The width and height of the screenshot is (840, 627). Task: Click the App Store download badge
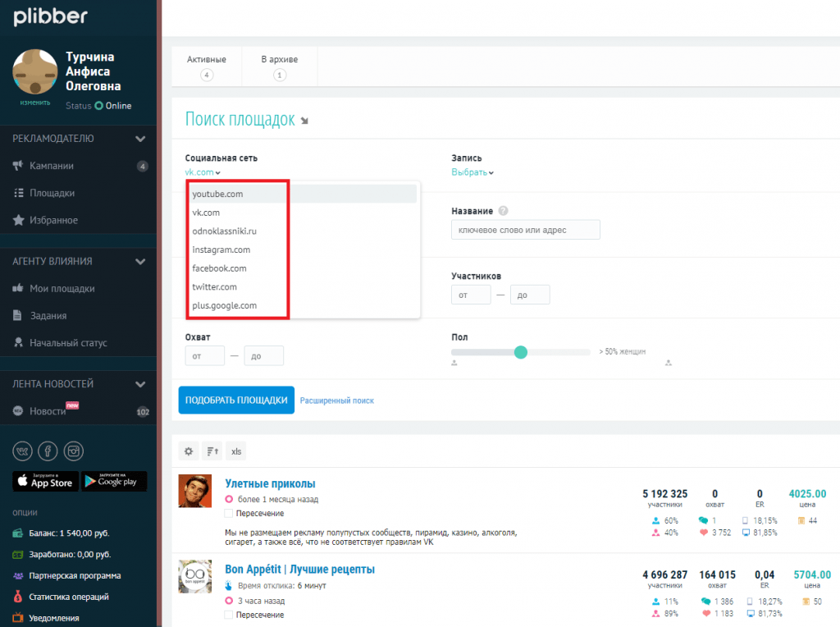point(45,482)
